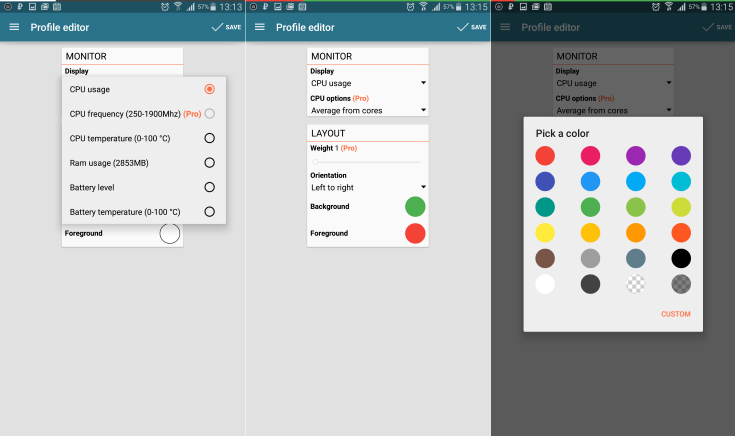Pick magenta-purple color in first row
Screen dimensions: 735x436
click(636, 156)
